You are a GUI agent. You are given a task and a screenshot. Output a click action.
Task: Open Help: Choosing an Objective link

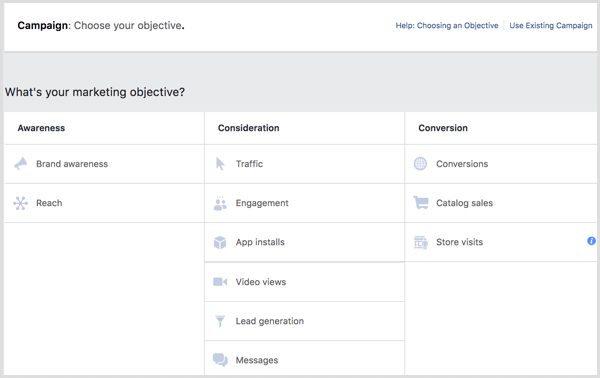[447, 26]
